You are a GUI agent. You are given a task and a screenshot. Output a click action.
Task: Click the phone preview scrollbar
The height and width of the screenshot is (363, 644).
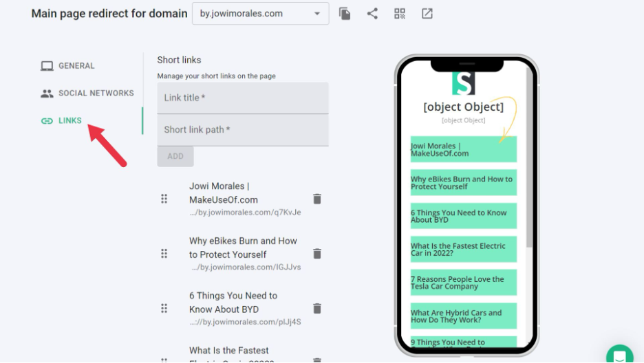click(529, 156)
